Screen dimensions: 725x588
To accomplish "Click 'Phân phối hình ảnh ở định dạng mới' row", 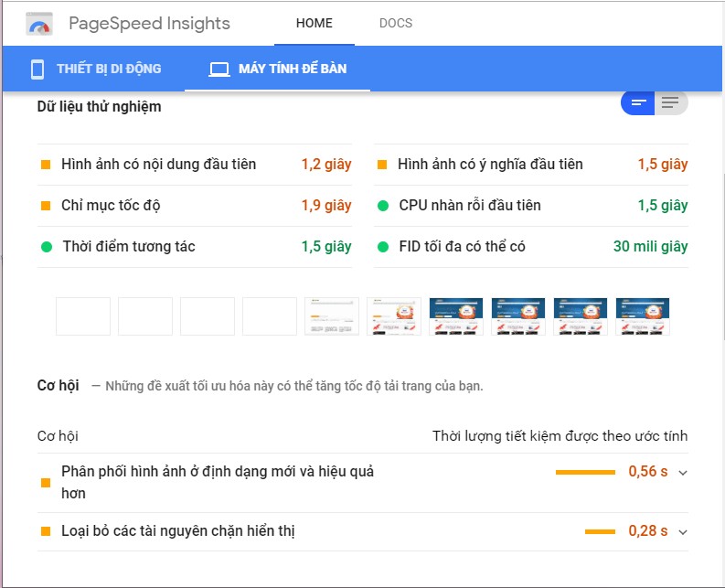I will [x=362, y=483].
